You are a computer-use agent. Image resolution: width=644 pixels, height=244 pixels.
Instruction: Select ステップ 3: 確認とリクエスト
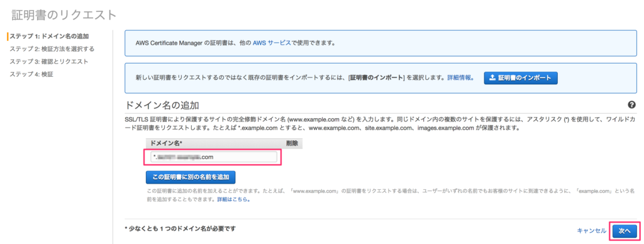point(49,62)
